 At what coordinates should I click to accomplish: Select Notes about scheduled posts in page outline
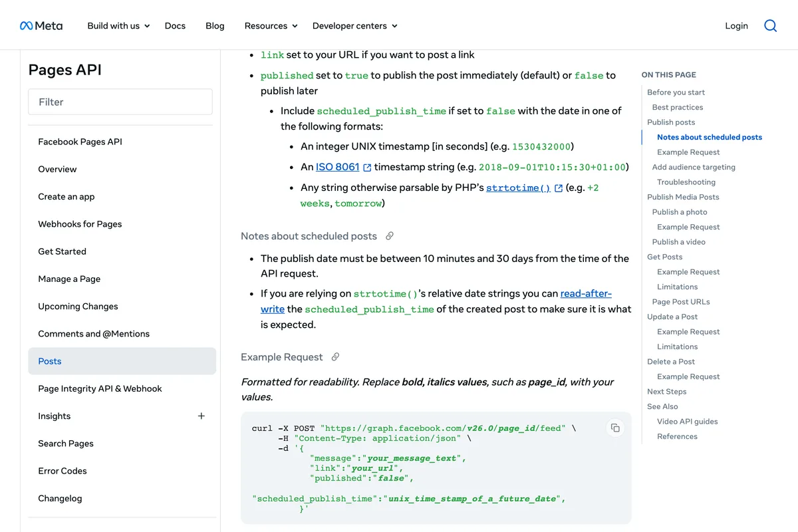point(710,137)
